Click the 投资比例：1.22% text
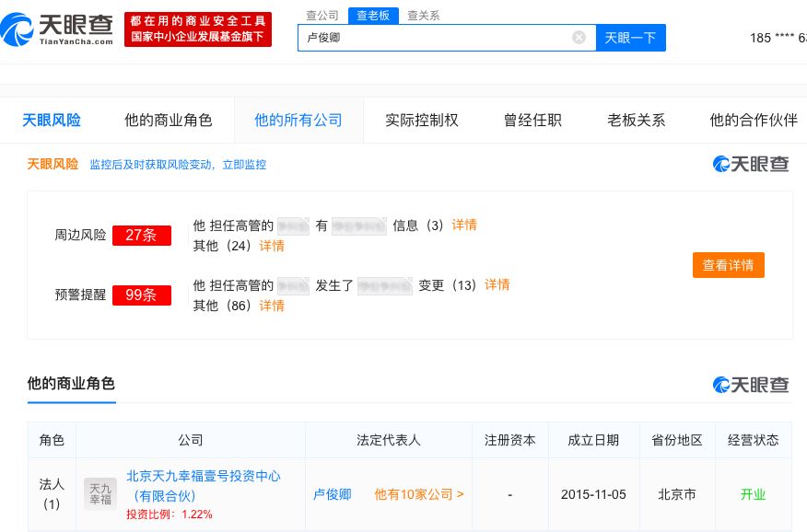This screenshot has height=532, width=807. (170, 514)
